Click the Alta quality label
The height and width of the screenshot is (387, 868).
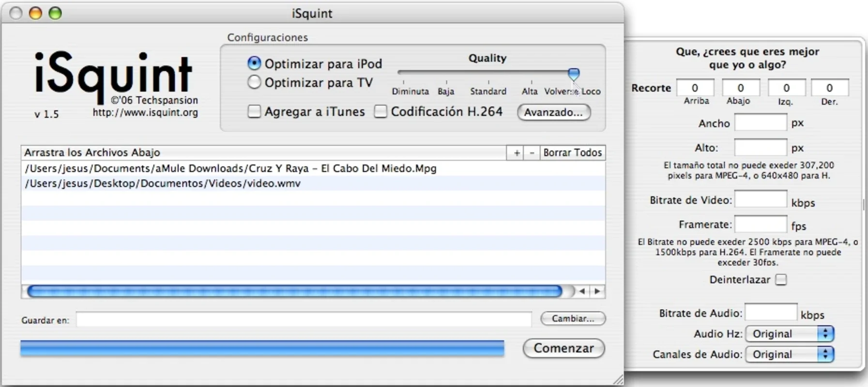click(x=530, y=91)
